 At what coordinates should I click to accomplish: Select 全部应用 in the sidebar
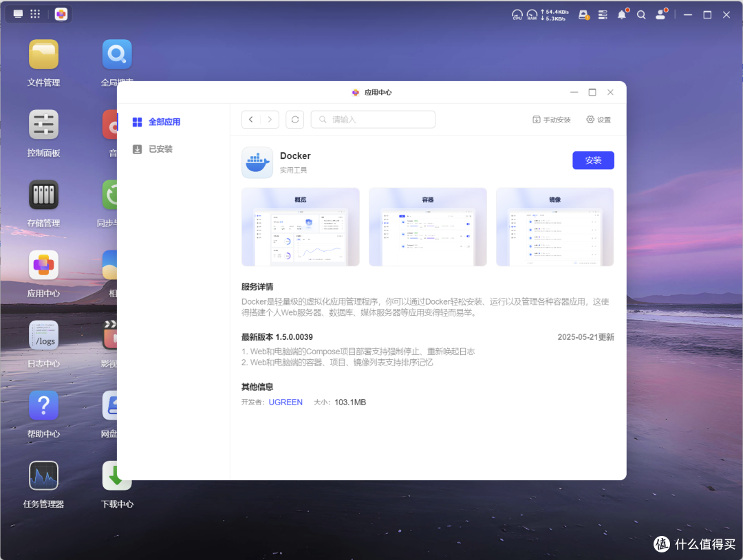[156, 122]
